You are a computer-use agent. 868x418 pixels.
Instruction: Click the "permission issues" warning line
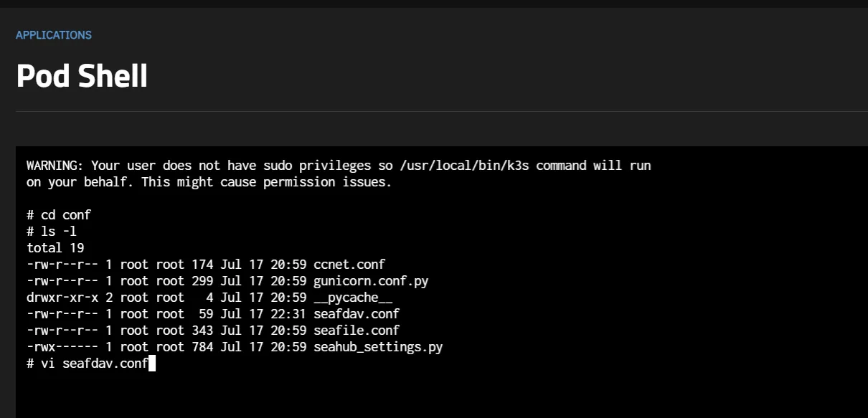(x=327, y=182)
